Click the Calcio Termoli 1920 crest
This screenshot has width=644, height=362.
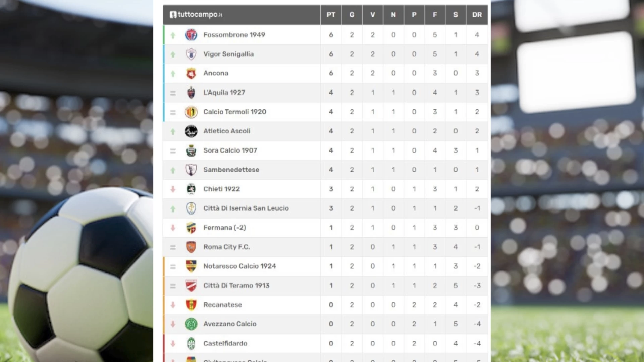191,112
